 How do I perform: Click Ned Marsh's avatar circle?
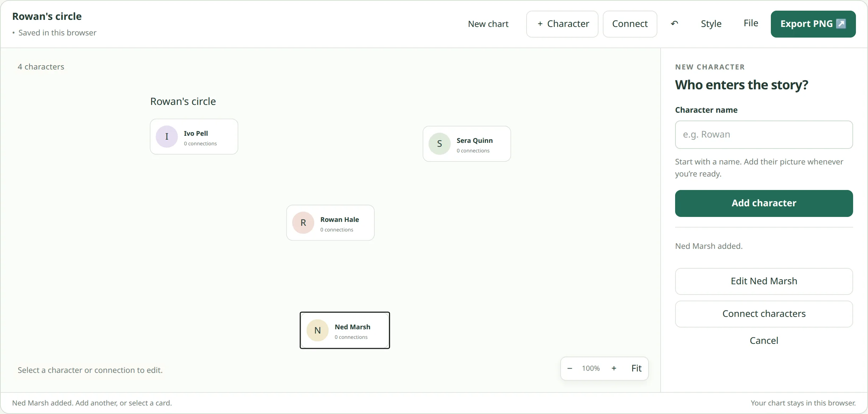[x=317, y=330]
